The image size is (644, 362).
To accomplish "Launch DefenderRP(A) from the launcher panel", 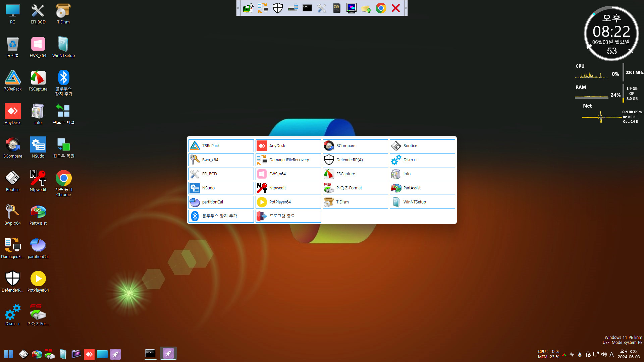I will click(x=355, y=160).
